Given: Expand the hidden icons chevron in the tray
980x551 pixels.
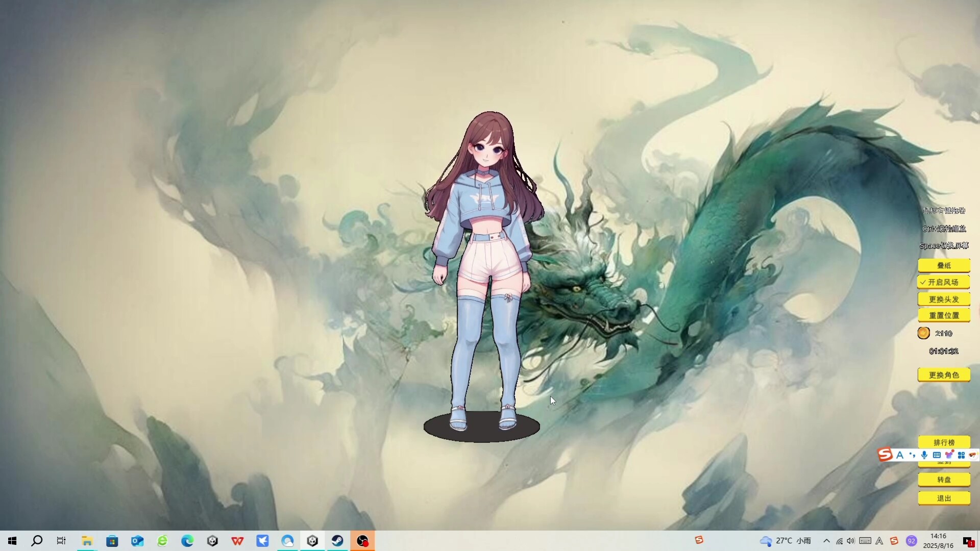Looking at the screenshot, I should coord(826,541).
